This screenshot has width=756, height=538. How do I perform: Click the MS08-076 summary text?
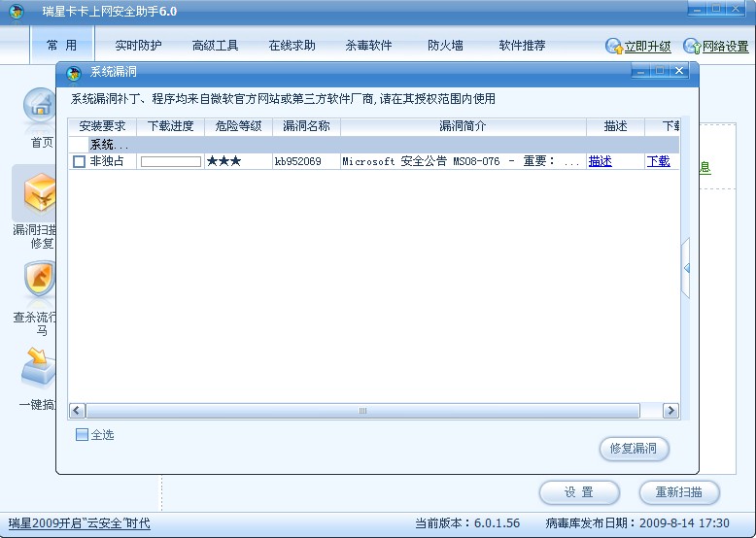(461, 161)
